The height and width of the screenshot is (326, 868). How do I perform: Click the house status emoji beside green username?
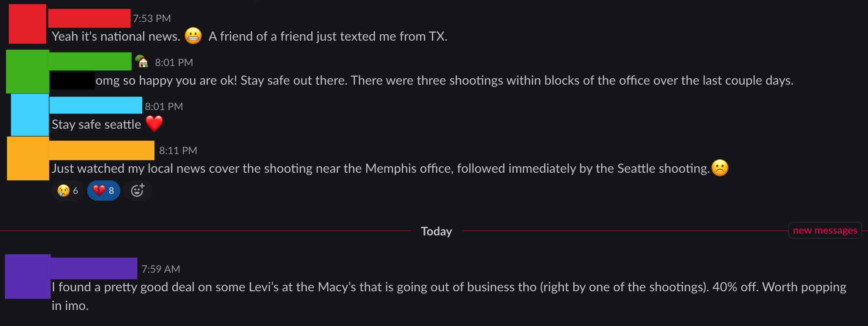pyautogui.click(x=142, y=62)
